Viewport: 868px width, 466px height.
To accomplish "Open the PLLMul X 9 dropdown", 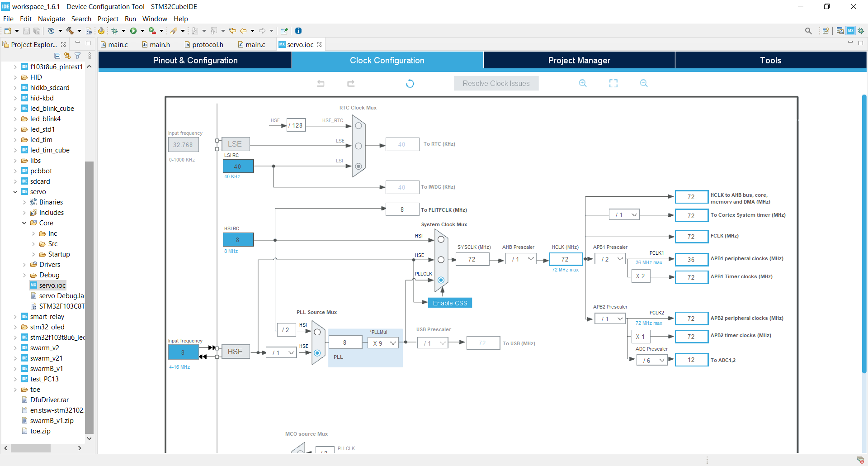I will [x=383, y=343].
